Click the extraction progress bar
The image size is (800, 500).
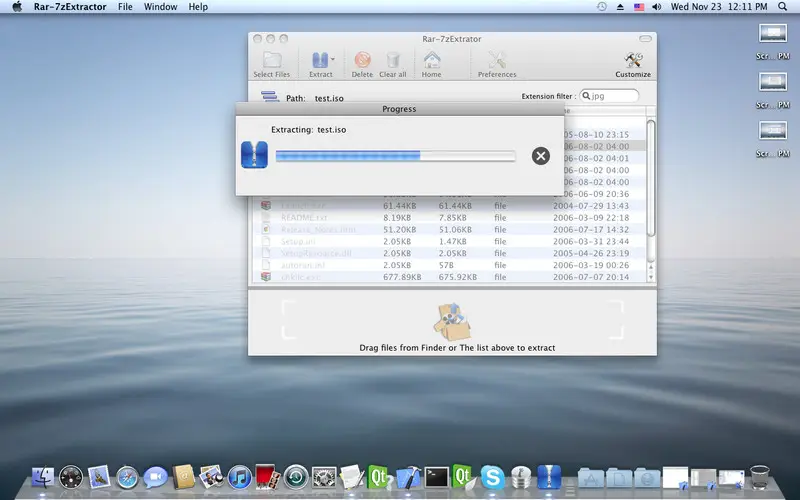395,156
